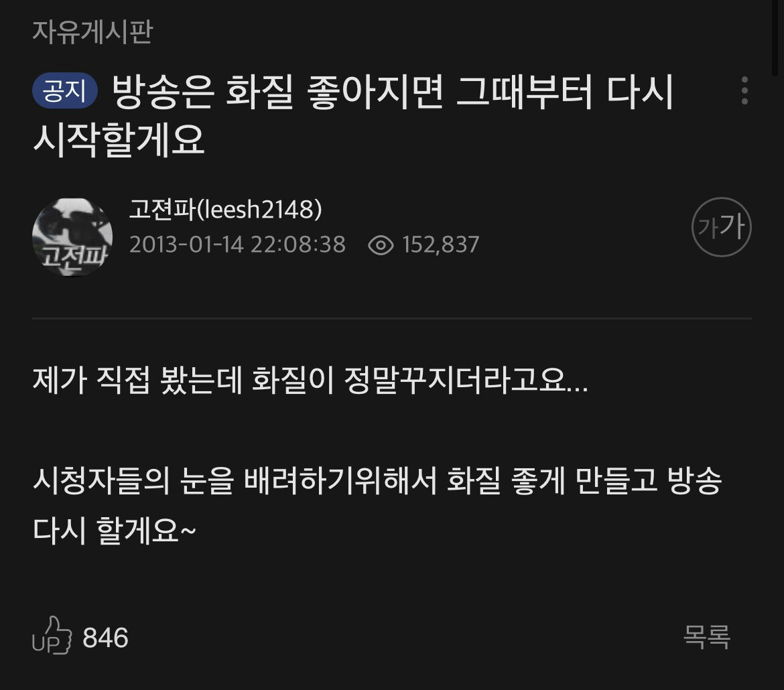
Task: Click the last body line 다시 할게요~
Action: [x=115, y=531]
